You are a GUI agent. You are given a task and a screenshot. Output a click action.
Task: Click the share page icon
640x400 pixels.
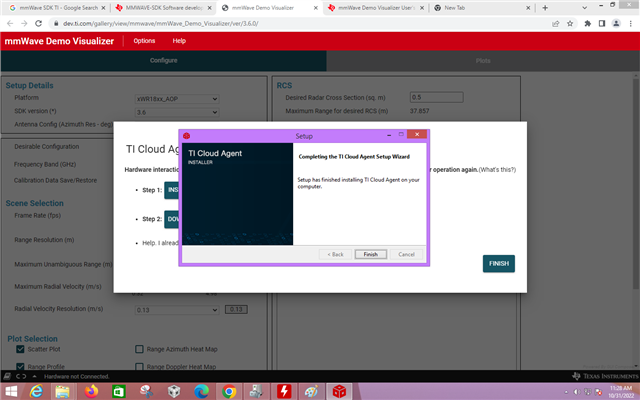[556, 24]
